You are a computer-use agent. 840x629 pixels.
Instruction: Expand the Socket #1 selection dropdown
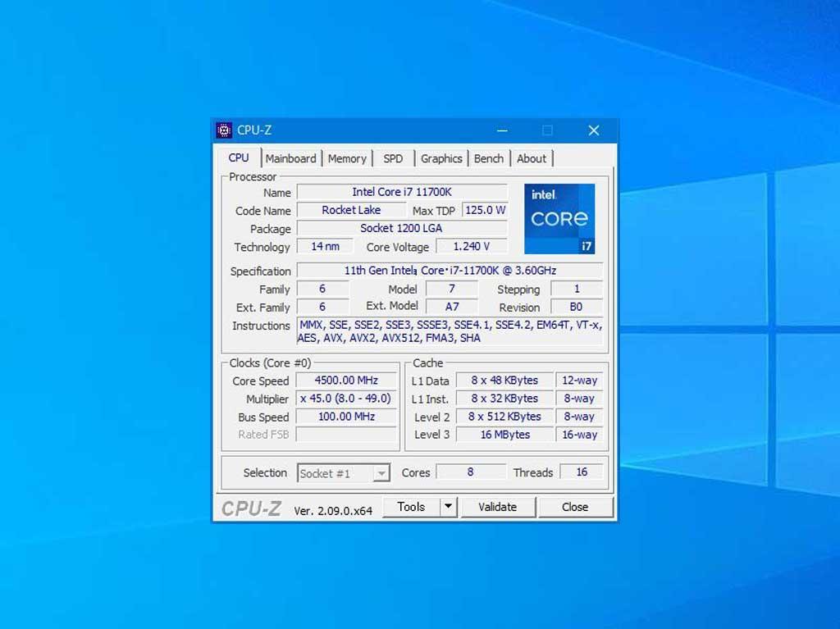pyautogui.click(x=381, y=473)
